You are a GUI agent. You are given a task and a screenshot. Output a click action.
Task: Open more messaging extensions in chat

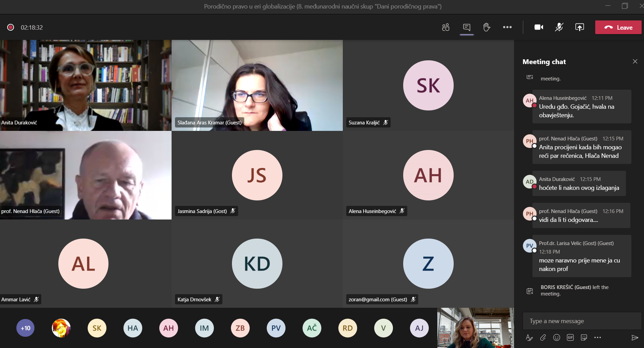coord(598,337)
